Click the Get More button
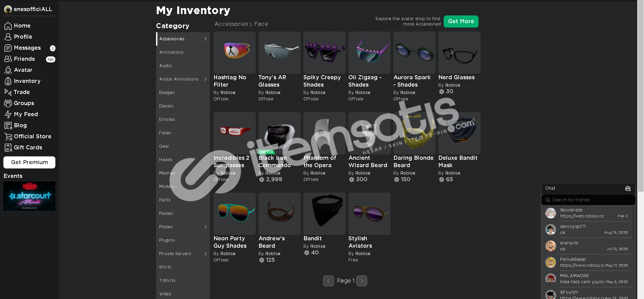This screenshot has width=644, height=299. pyautogui.click(x=461, y=21)
